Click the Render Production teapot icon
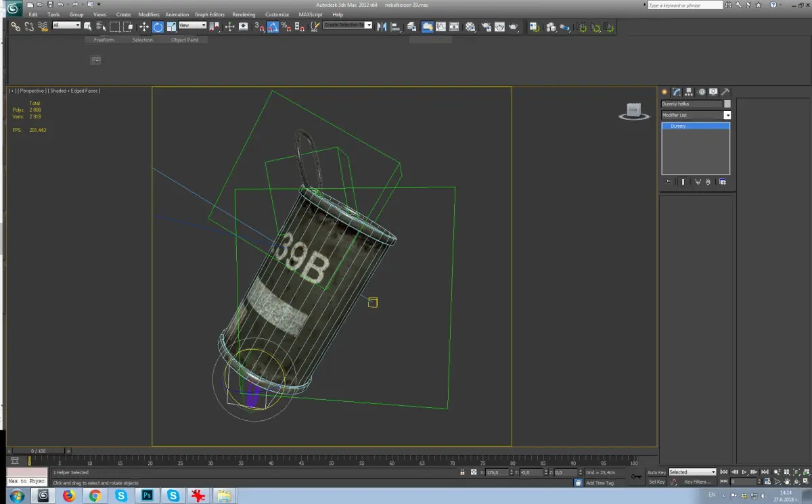 (x=514, y=27)
